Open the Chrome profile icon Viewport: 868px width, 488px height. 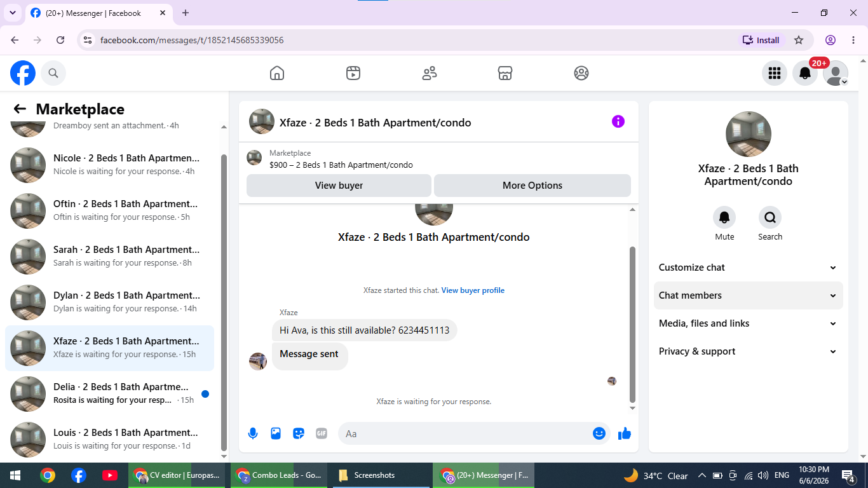point(831,40)
